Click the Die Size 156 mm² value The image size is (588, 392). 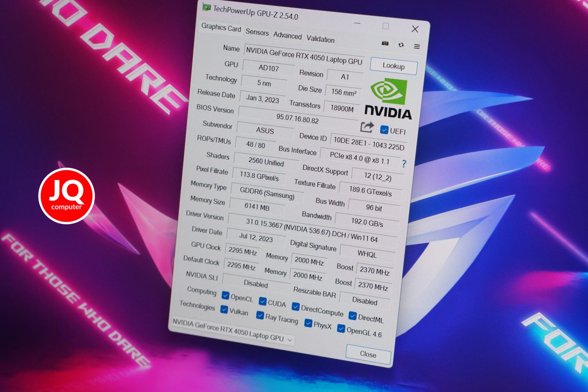coord(344,93)
